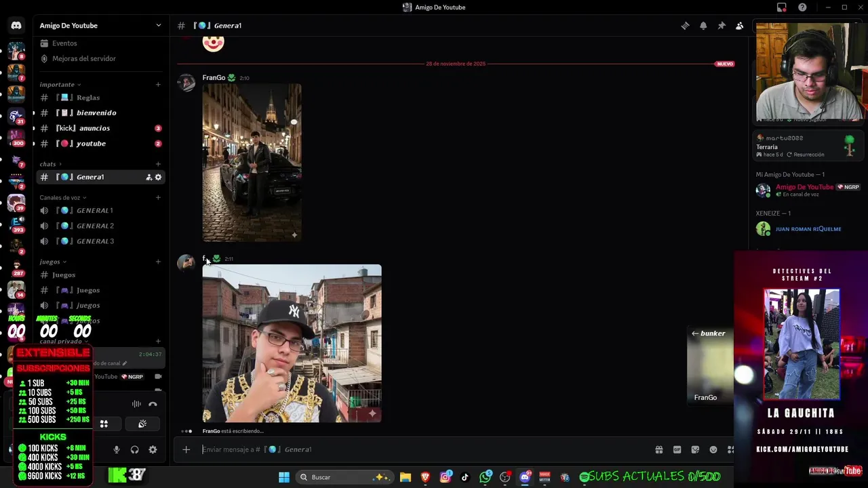Click the taskbar Buscar search box
The image size is (868, 488).
pos(344,477)
